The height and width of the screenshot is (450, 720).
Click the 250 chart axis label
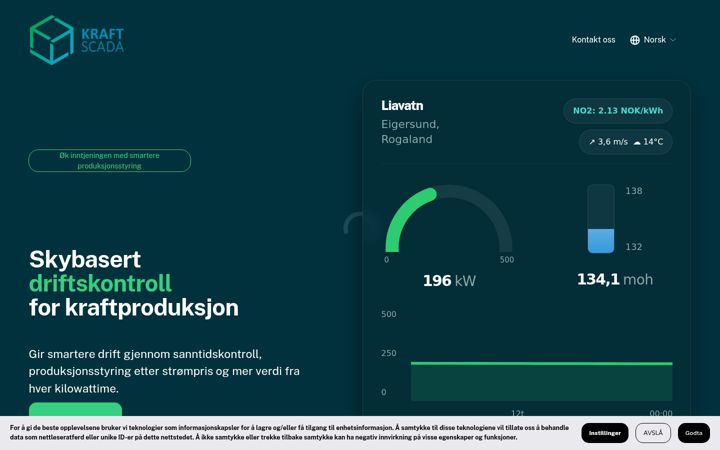pos(388,353)
